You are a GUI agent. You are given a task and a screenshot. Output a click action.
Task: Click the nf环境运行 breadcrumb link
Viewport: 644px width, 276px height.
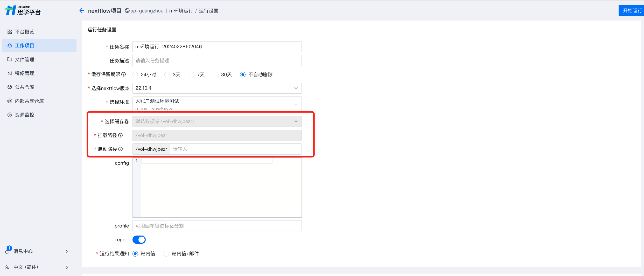[181, 11]
